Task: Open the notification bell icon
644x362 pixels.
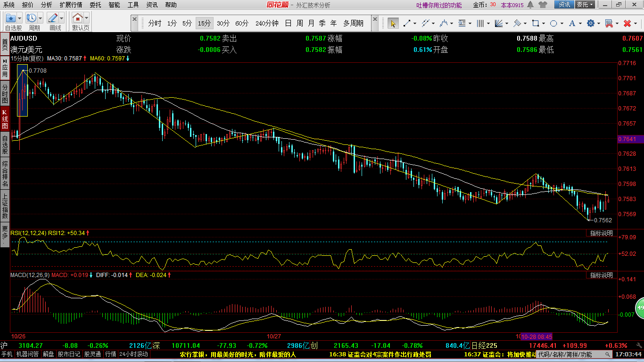Action: pyautogui.click(x=530, y=5)
